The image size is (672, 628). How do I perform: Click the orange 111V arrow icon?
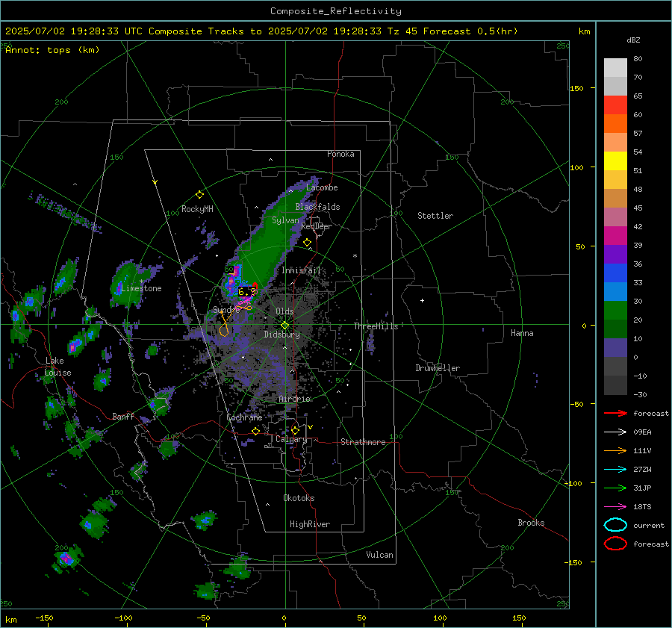[x=615, y=450]
